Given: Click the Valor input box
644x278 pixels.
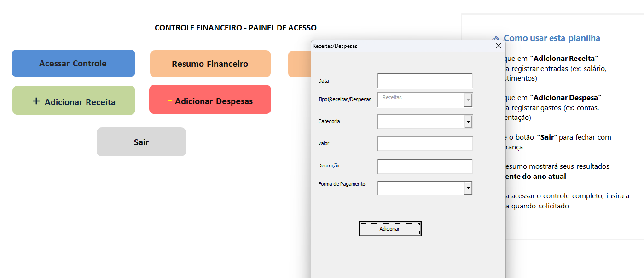Looking at the screenshot, I should [x=424, y=143].
